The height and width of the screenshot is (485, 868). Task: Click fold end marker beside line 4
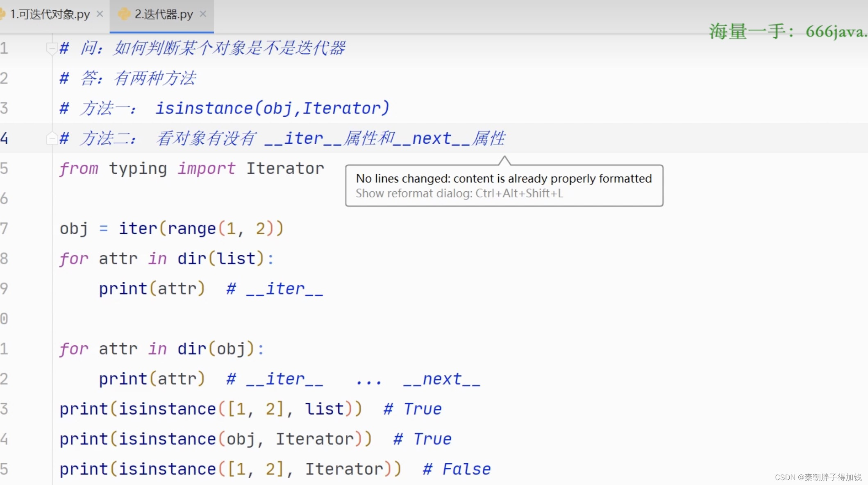pos(52,138)
